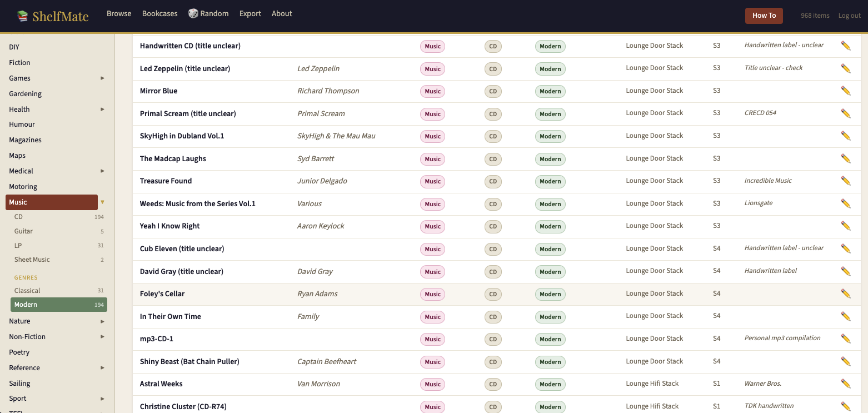Open the Fiction category

(19, 63)
